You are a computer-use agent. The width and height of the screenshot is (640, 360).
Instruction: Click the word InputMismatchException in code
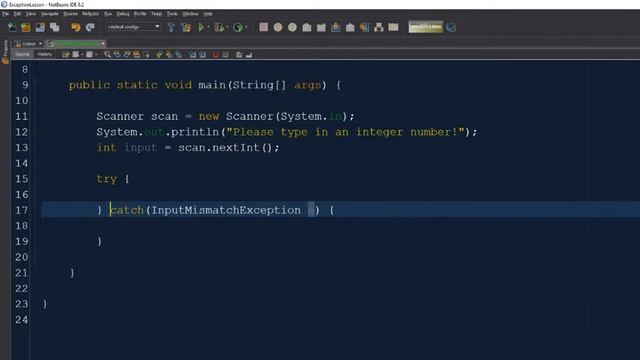pyautogui.click(x=226, y=210)
